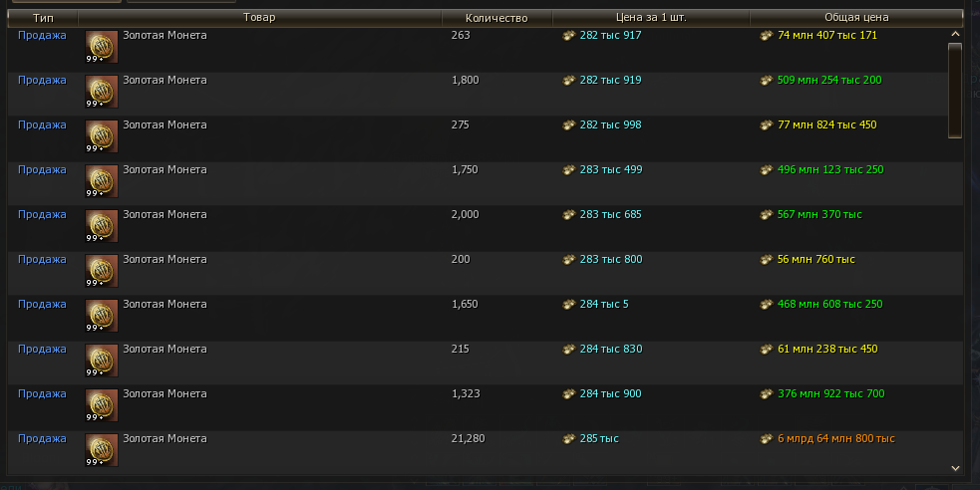This screenshot has width=980, height=490.
Task: Click the gold coin icon for the 2,000 lot
Action: pyautogui.click(x=102, y=226)
